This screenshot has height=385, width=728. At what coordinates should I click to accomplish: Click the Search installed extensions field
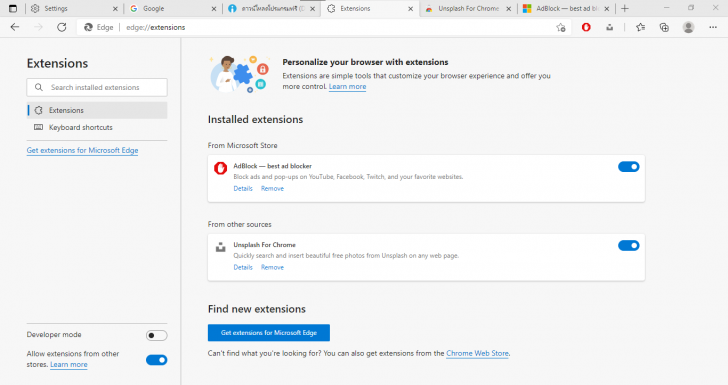click(x=97, y=87)
